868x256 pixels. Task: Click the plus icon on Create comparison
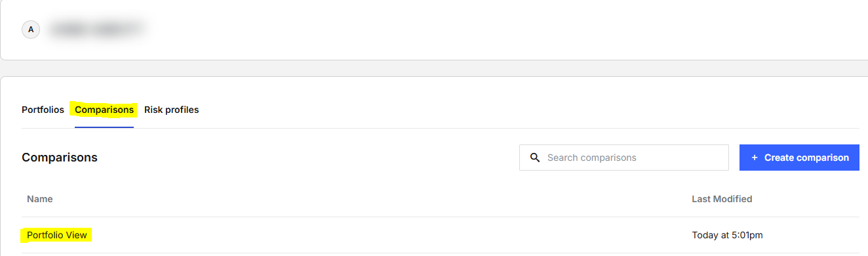coord(755,158)
